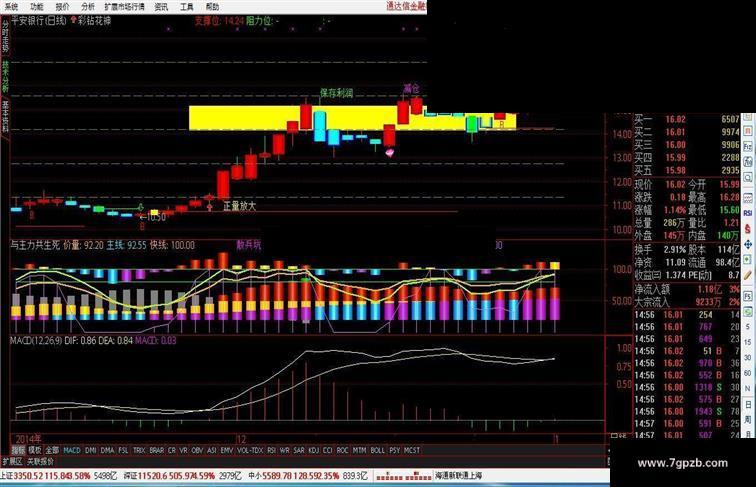Click the 平安银行(日线) chart title
Image resolution: width=756 pixels, height=487 pixels.
[x=39, y=21]
